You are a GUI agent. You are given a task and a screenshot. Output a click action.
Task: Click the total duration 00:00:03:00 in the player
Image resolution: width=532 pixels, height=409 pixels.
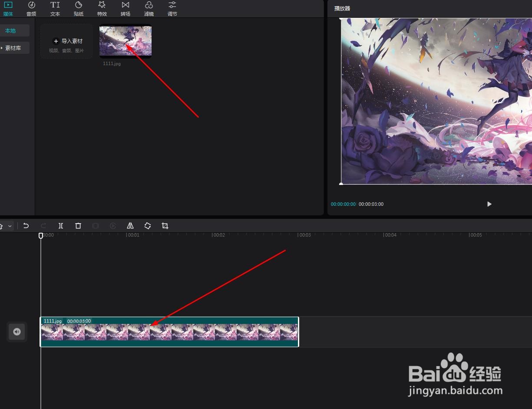tap(371, 204)
